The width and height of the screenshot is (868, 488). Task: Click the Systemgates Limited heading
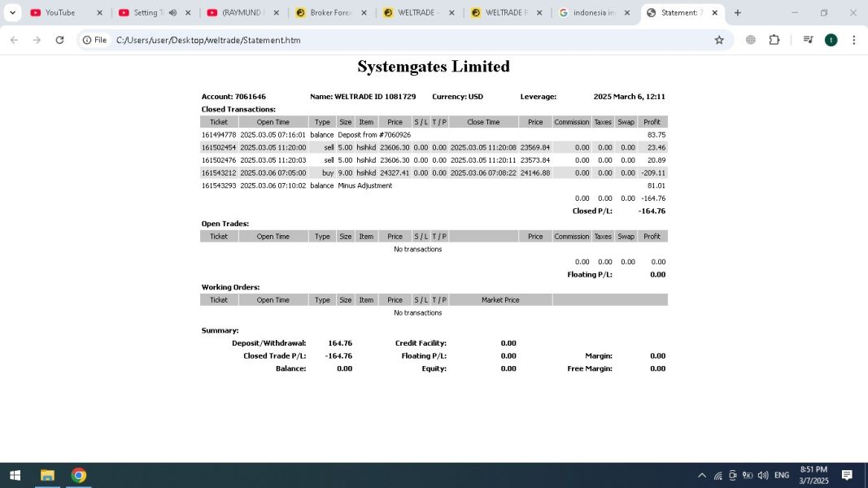pyautogui.click(x=434, y=67)
